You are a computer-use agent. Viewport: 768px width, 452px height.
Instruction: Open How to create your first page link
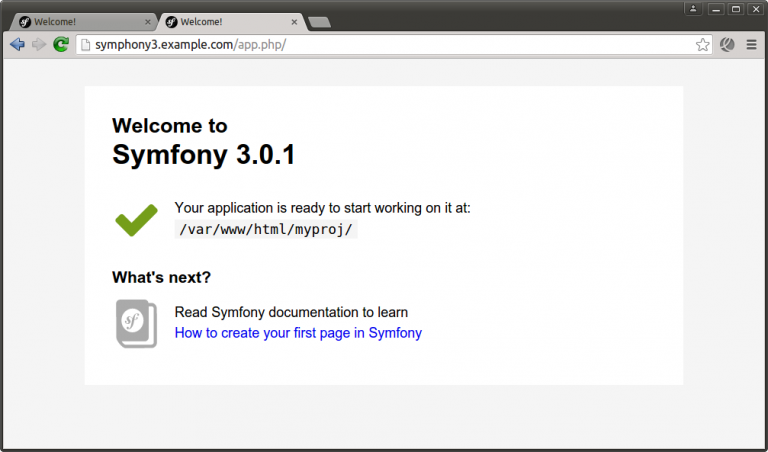pos(298,333)
